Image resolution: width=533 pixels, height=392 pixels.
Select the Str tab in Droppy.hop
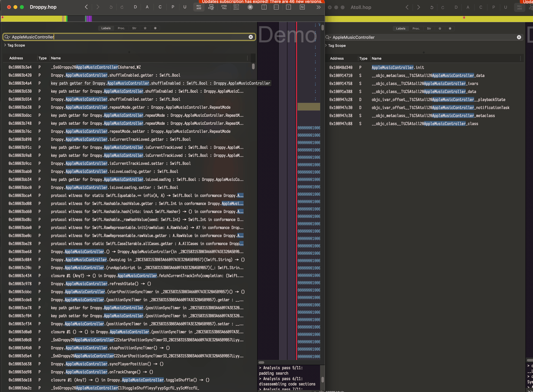[x=134, y=28]
